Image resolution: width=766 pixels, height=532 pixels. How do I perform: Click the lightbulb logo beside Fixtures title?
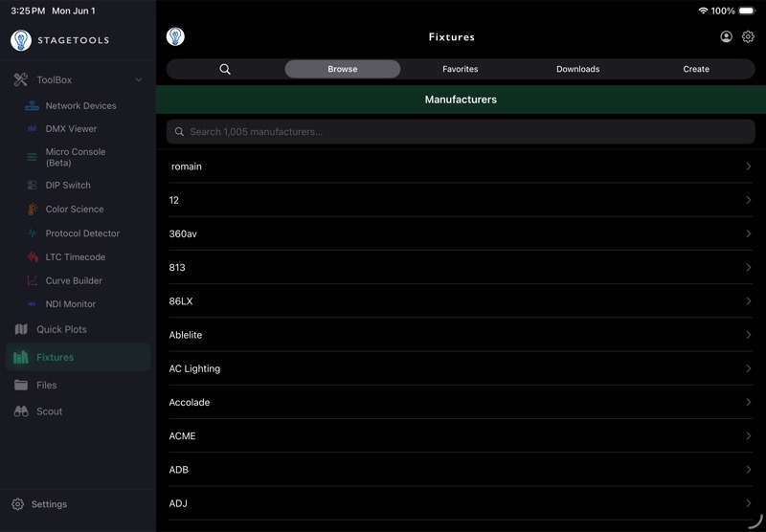(175, 36)
